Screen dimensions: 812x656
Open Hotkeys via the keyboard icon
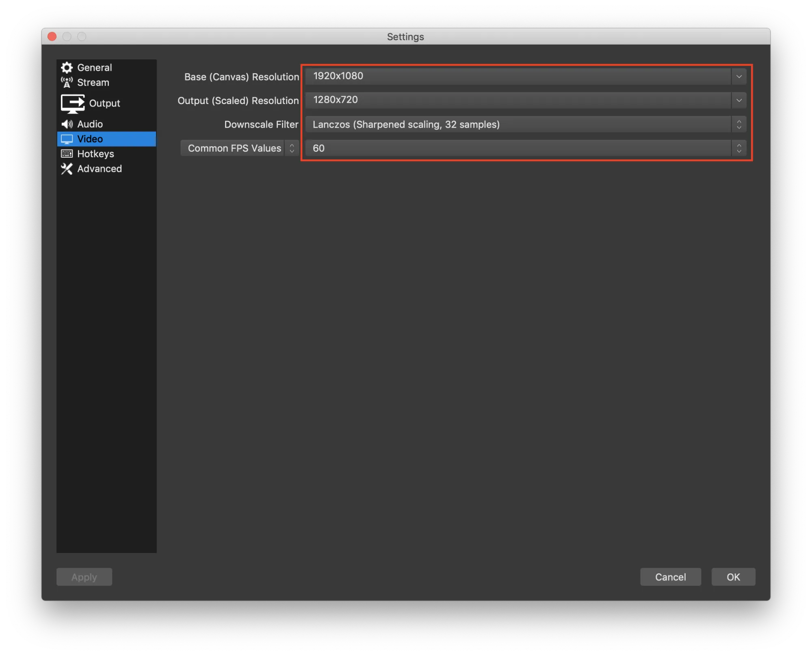pos(67,154)
